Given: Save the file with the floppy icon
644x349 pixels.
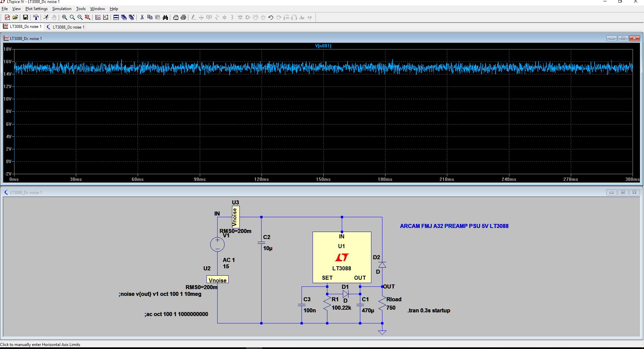Looking at the screenshot, I should (25, 17).
